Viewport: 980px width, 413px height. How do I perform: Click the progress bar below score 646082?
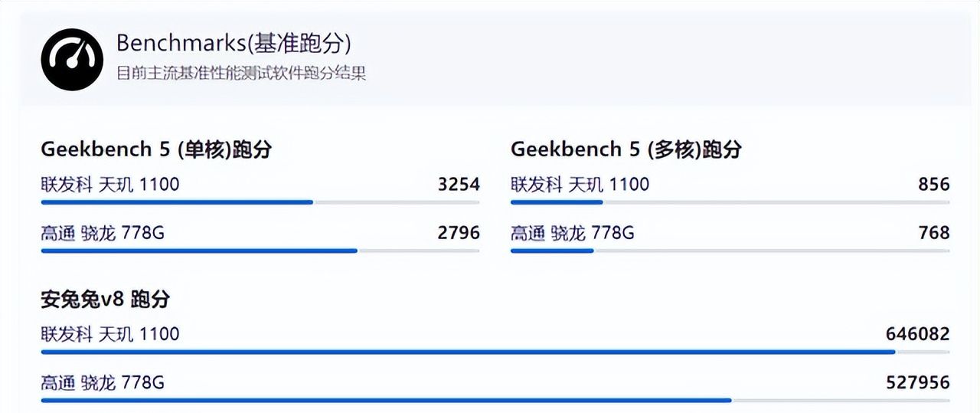click(x=495, y=352)
